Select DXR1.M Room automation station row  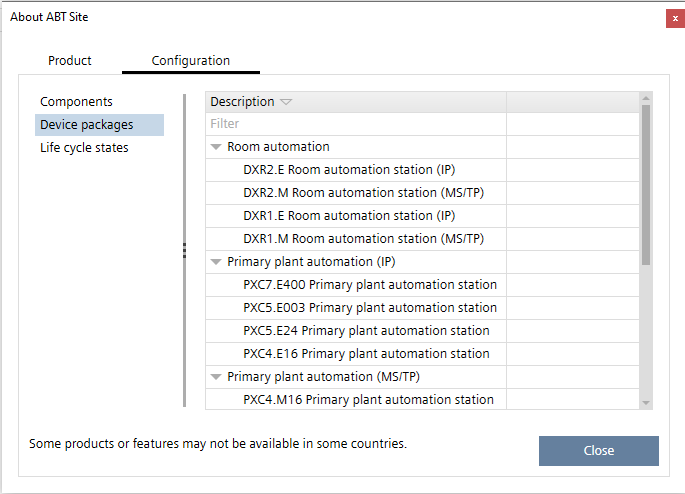pos(363,239)
